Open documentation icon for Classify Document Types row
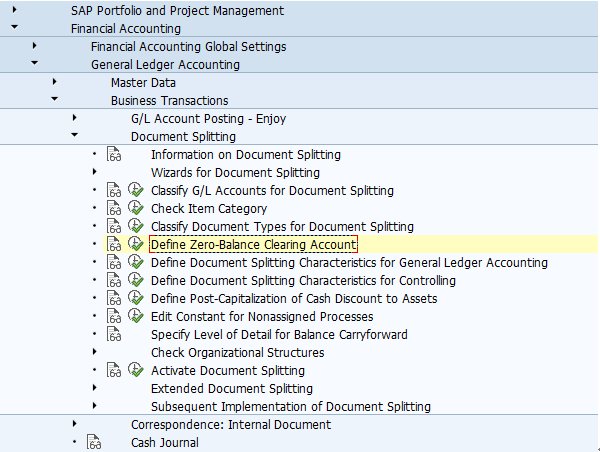This screenshot has height=452, width=600. [x=114, y=226]
